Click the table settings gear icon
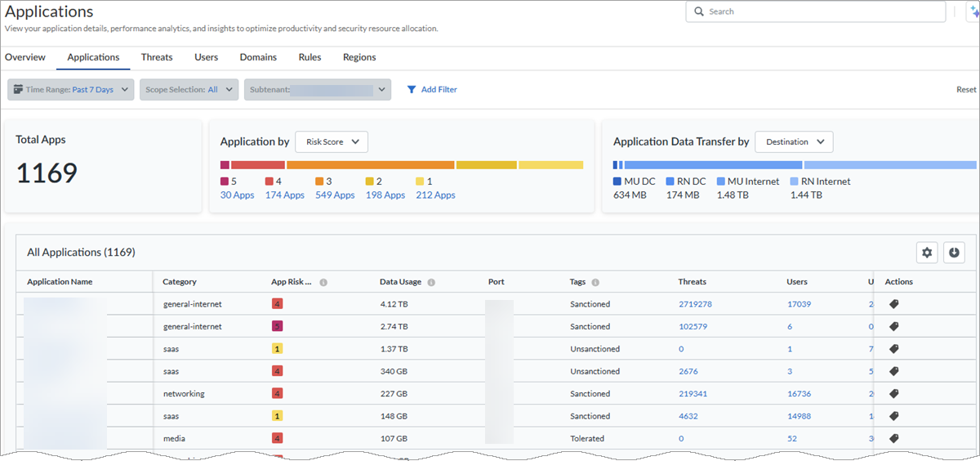Image resolution: width=980 pixels, height=461 pixels. coord(927,253)
